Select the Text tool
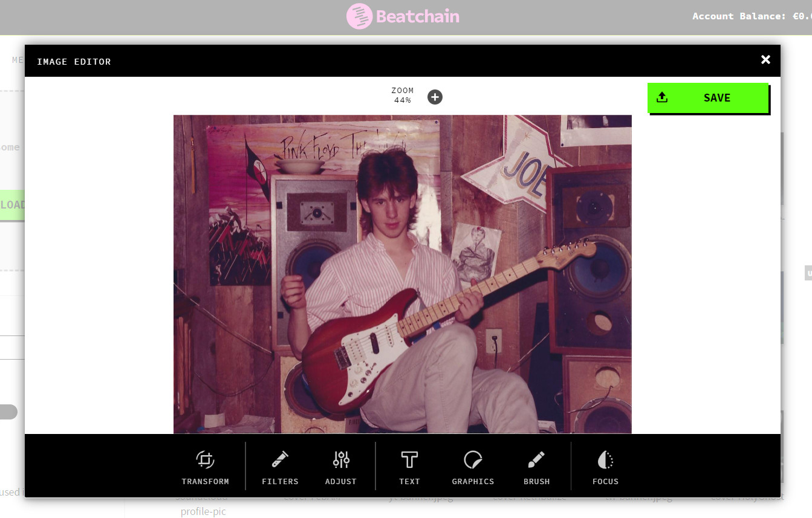This screenshot has height=518, width=812. pos(409,468)
